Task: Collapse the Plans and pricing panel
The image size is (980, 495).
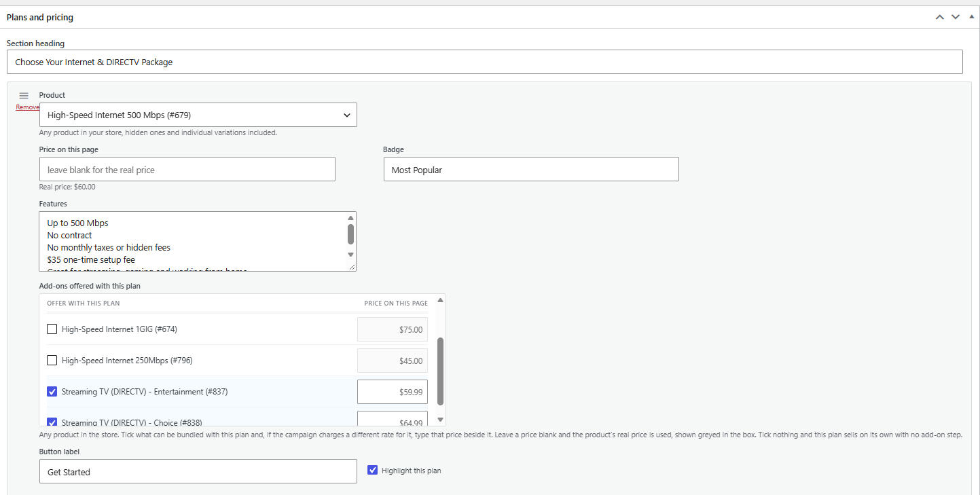Action: pos(971,16)
